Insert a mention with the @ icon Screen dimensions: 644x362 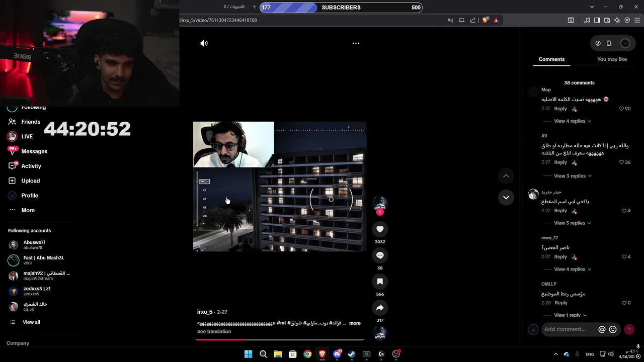pos(602,329)
